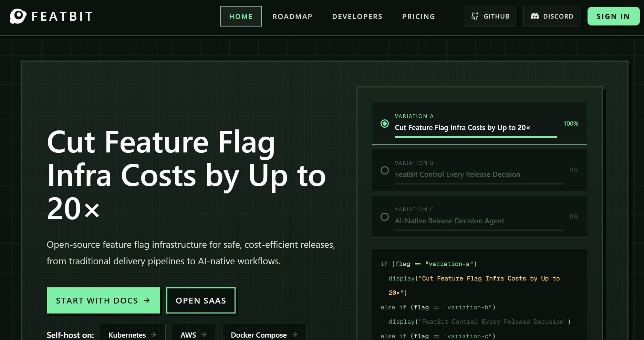Open the GitHub button

[490, 16]
